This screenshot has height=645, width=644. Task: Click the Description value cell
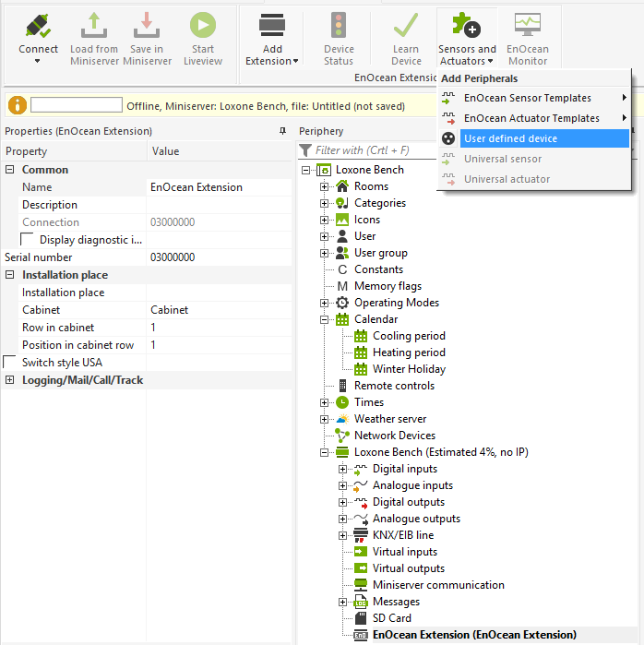[x=219, y=205]
